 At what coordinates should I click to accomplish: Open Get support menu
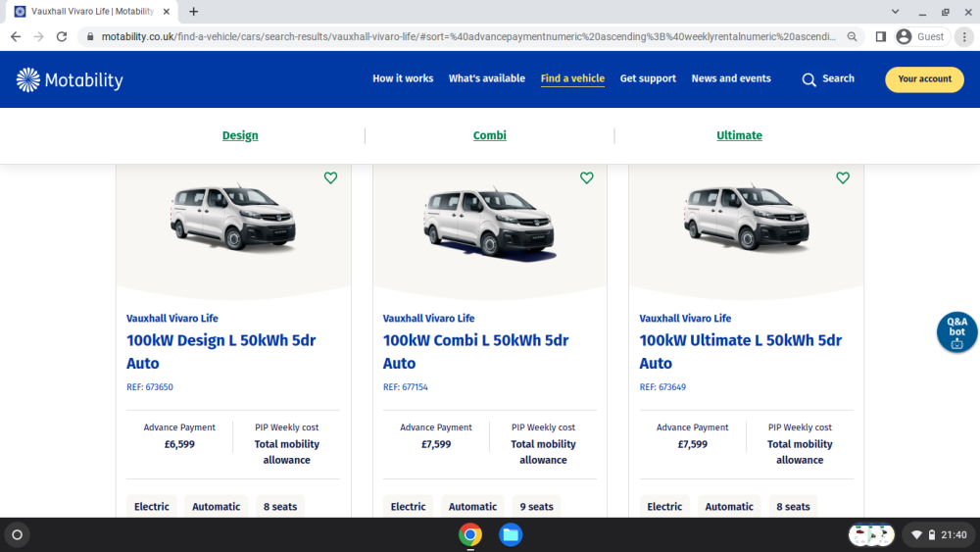coord(648,78)
